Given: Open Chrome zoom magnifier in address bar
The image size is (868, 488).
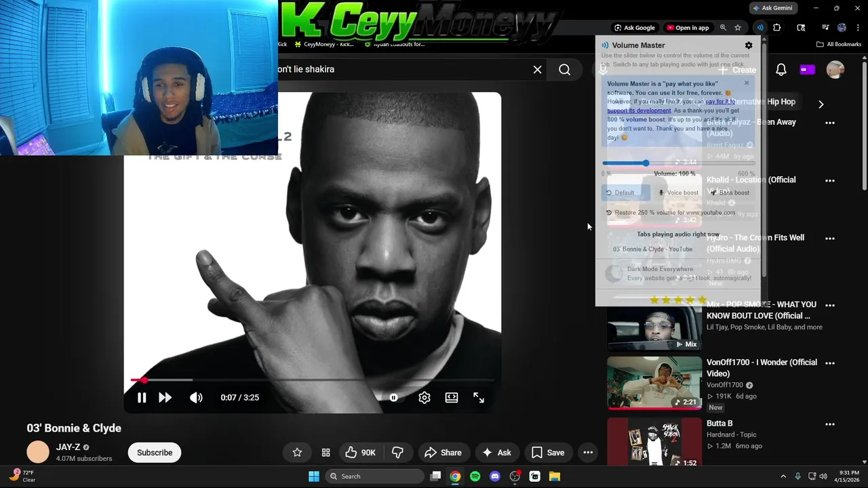Looking at the screenshot, I should (x=723, y=28).
